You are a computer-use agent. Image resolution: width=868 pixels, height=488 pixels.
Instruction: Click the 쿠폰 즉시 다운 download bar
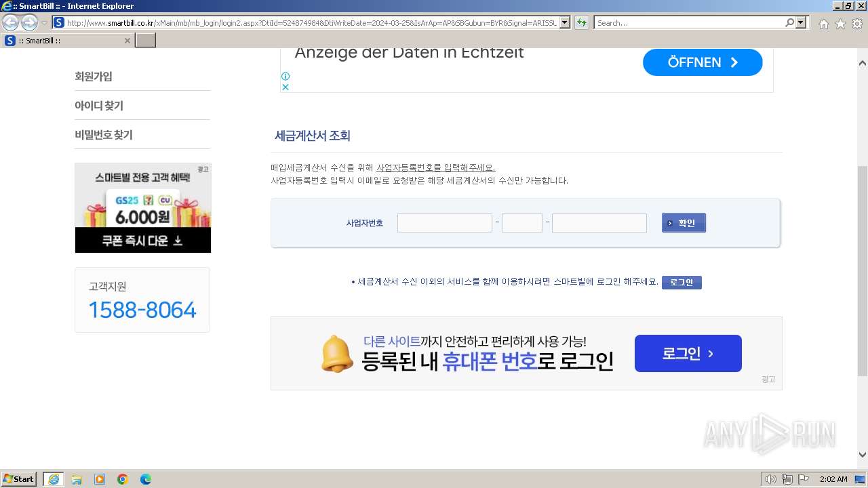tap(143, 241)
